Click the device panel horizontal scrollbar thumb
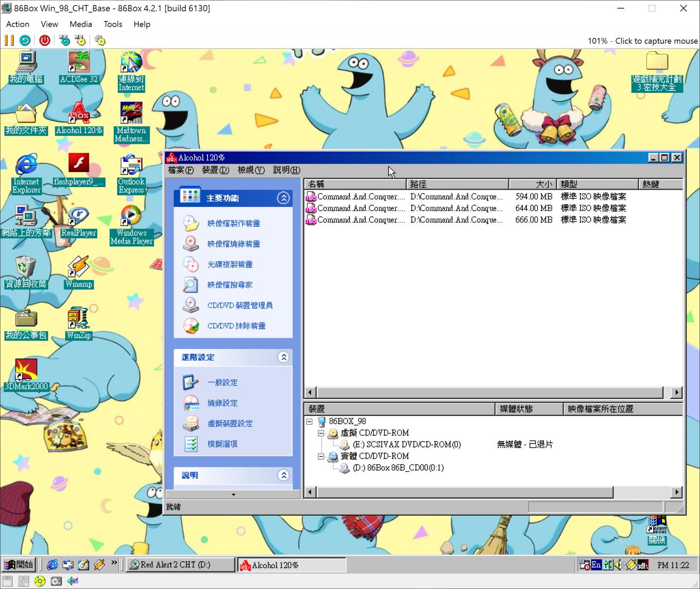 tap(465, 492)
